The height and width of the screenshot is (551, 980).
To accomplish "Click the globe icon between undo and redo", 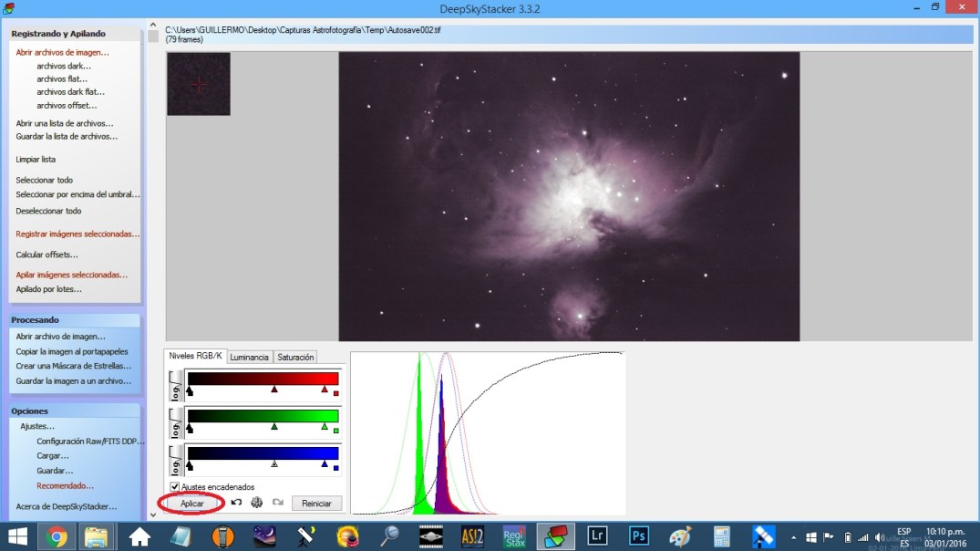I will coord(256,503).
